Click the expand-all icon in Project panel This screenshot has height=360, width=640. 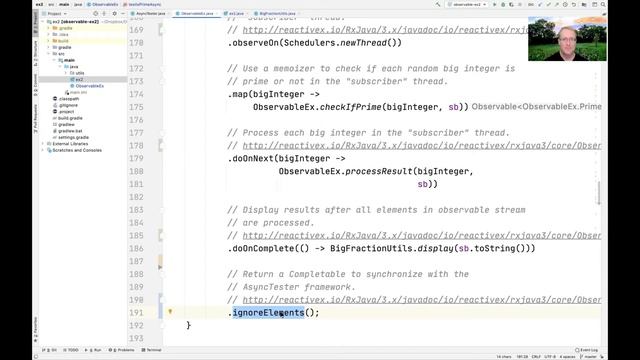104,13
